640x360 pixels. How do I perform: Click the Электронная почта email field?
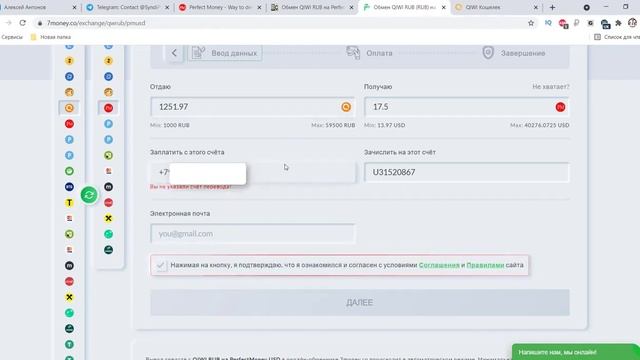tap(253, 234)
